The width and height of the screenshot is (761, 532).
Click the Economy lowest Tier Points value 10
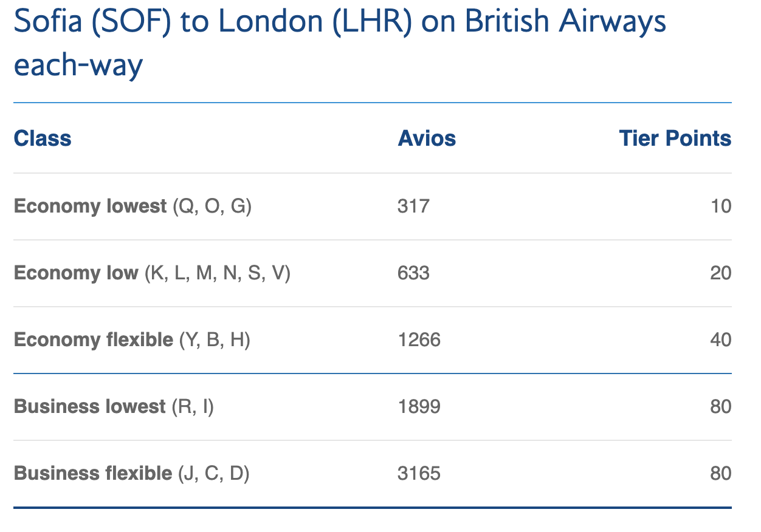click(x=721, y=206)
